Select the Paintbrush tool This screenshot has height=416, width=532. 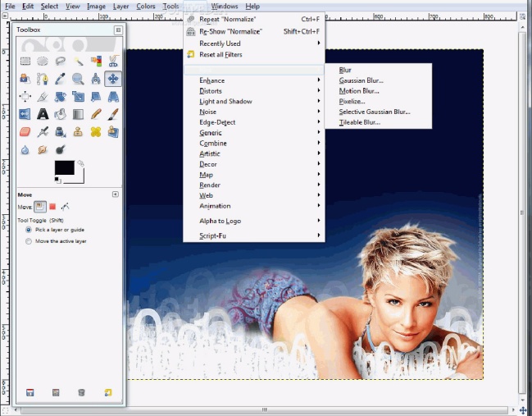(113, 114)
